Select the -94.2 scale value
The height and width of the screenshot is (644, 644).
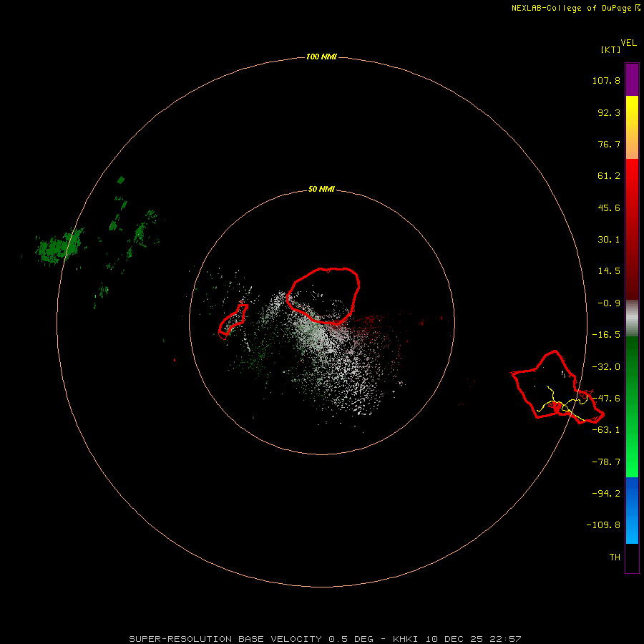point(606,493)
